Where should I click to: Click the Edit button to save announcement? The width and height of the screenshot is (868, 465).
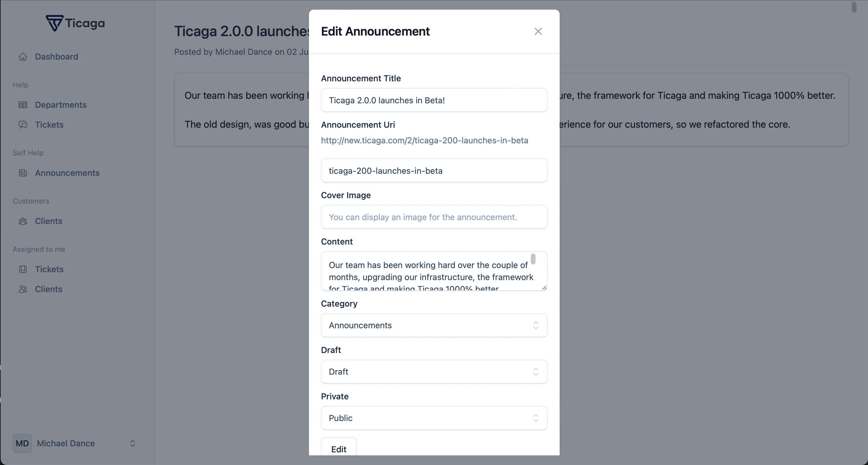click(339, 447)
